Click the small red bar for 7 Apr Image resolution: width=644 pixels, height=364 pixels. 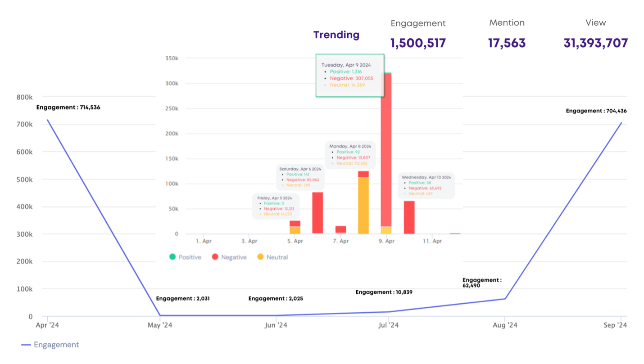340,229
